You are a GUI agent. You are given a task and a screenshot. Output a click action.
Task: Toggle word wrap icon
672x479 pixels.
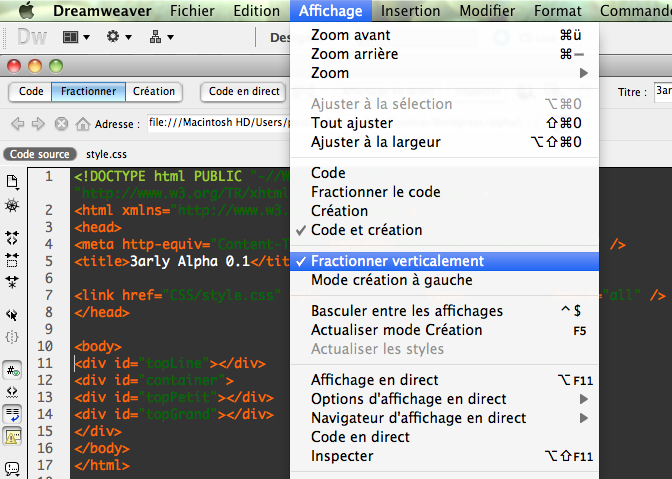coord(12,414)
